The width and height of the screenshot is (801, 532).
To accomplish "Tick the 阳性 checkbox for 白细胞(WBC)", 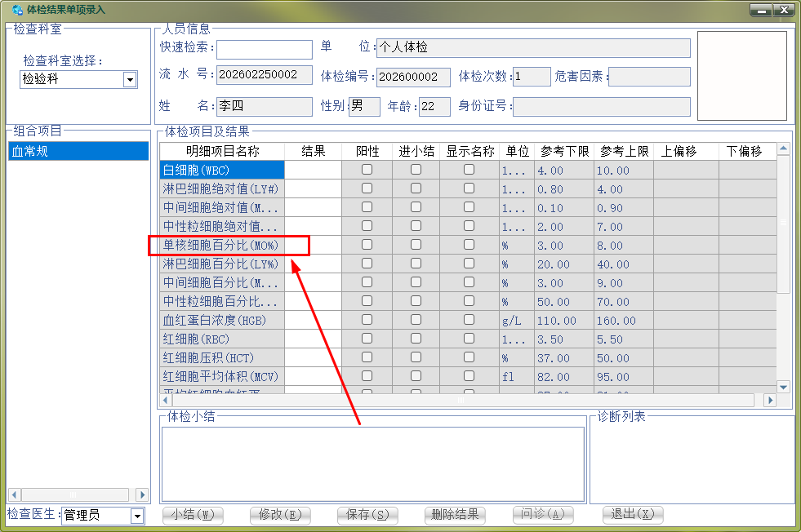I will tap(367, 170).
